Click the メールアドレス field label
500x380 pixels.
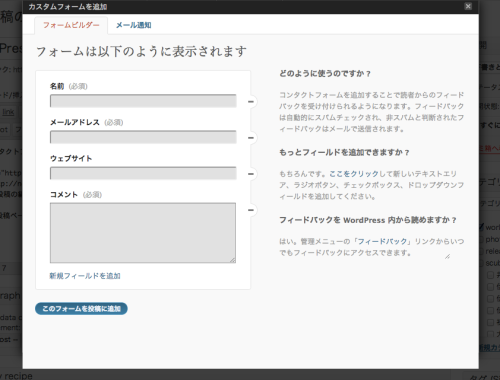point(75,122)
